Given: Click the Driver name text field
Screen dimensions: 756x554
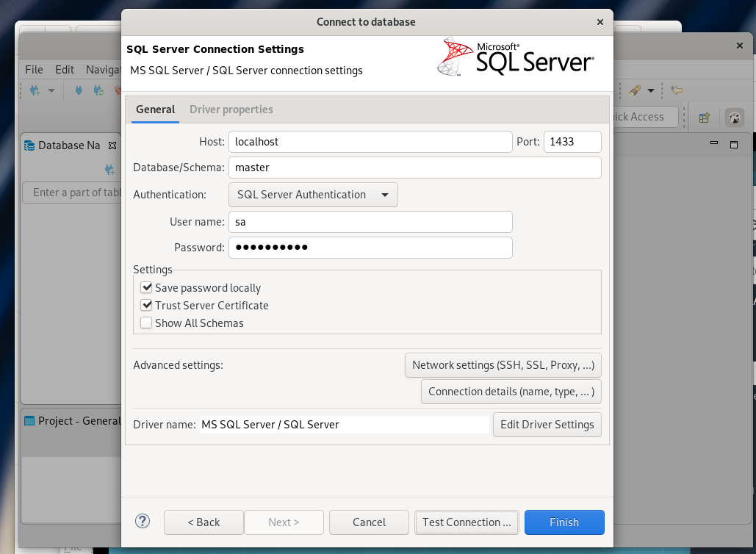Looking at the screenshot, I should click(345, 424).
